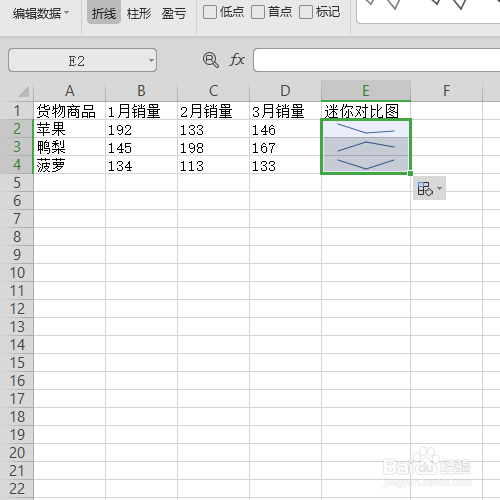Select row 1 header
Screen dimensions: 500x500
click(x=17, y=111)
